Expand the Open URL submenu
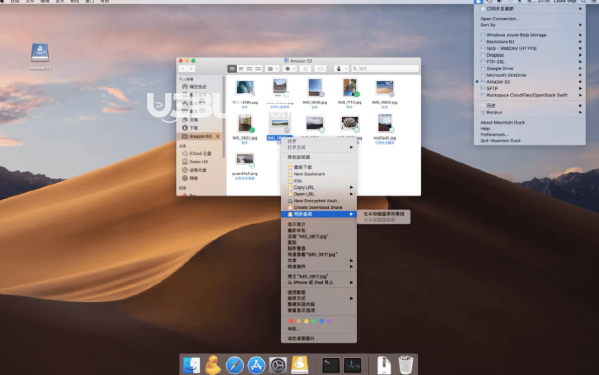The image size is (599, 375). coord(319,194)
